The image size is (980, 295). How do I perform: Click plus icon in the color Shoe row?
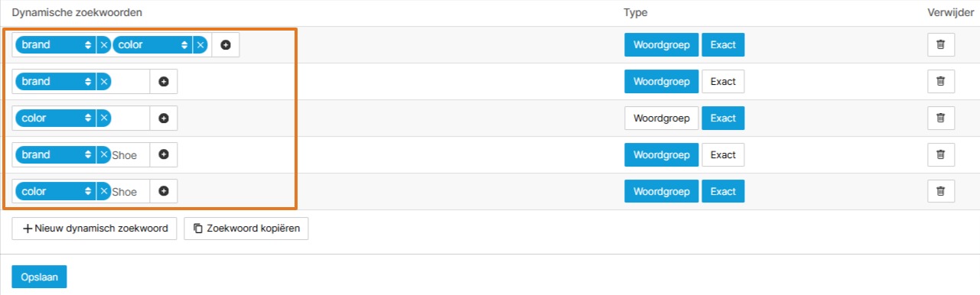point(163,192)
